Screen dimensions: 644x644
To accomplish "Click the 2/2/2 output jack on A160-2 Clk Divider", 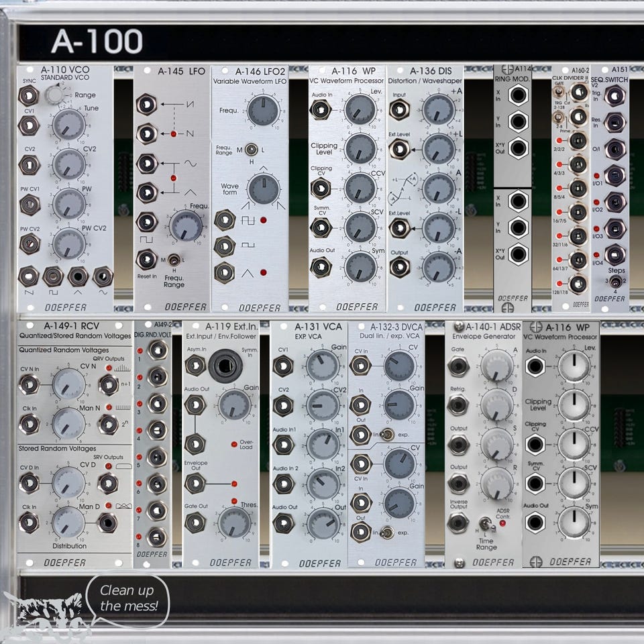I will click(x=578, y=140).
